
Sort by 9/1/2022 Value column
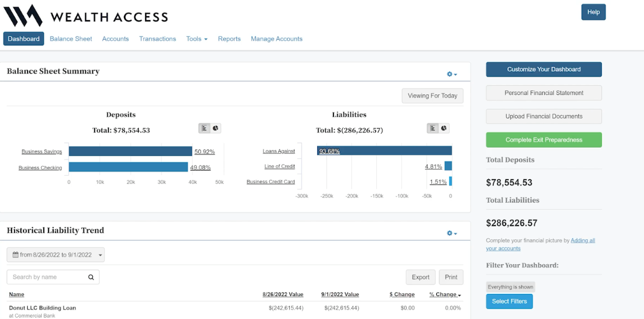coord(340,295)
